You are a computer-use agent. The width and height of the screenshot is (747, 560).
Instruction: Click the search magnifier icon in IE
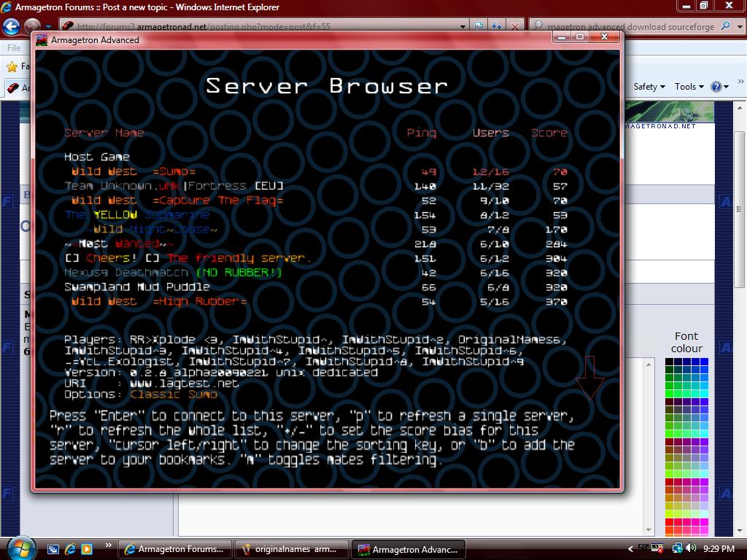[725, 27]
